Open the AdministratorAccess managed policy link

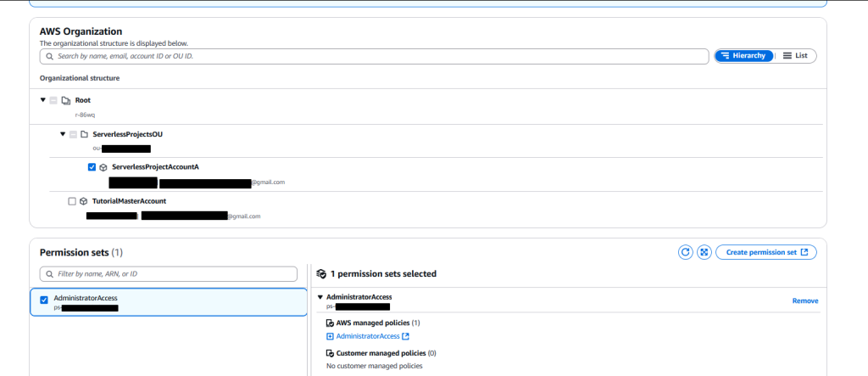[368, 336]
